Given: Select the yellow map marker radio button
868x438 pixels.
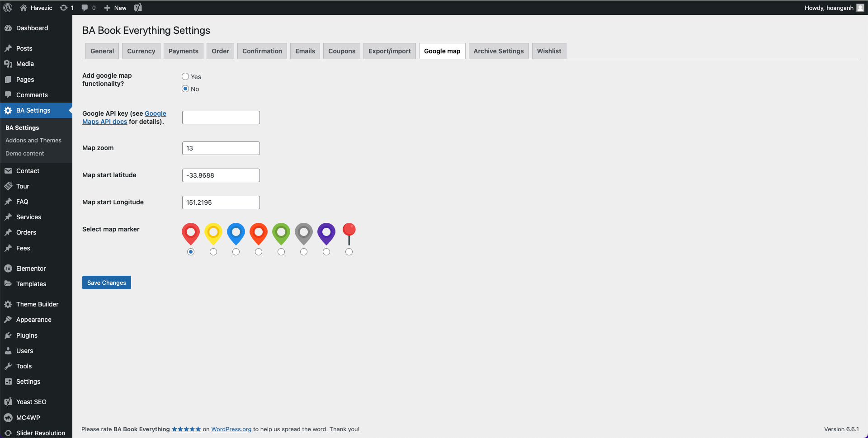Looking at the screenshot, I should (213, 252).
